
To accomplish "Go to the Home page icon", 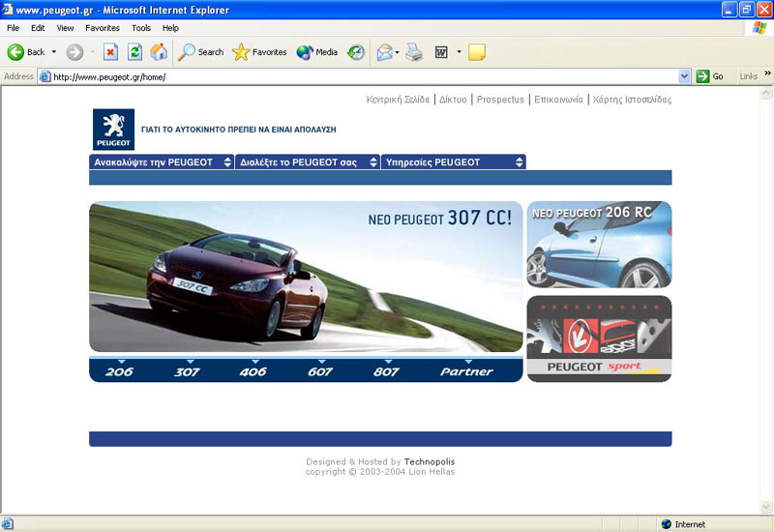I will point(159,52).
